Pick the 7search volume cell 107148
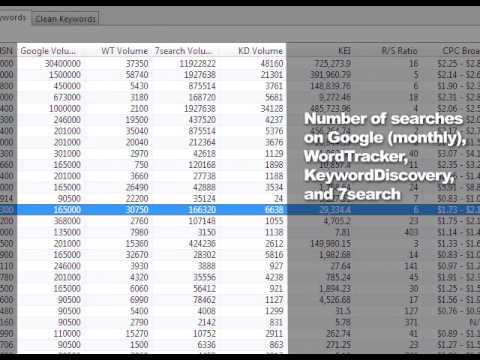The height and width of the screenshot is (360, 480). click(x=202, y=221)
